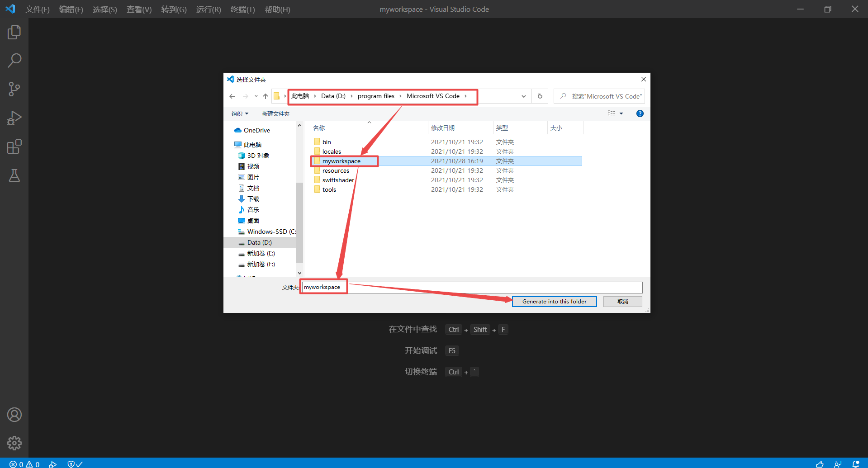Expand the 此电脑 breadcrumb chevron
868x468 pixels.
click(x=315, y=96)
